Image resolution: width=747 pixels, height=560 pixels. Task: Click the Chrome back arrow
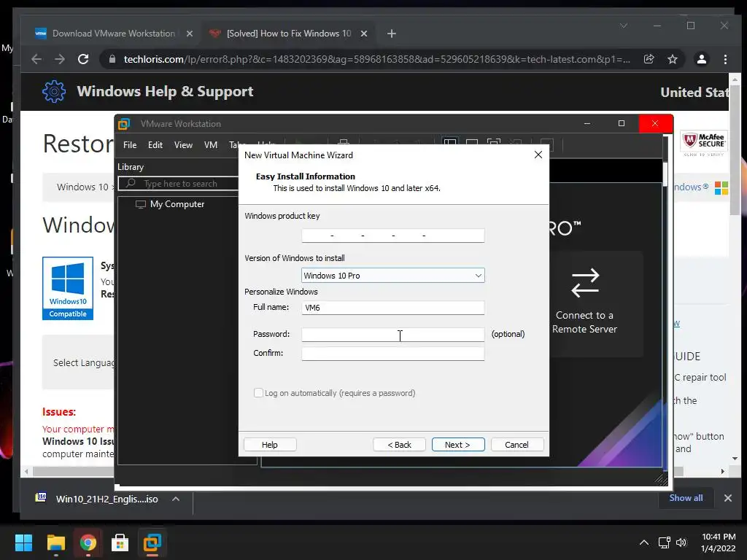tap(36, 59)
